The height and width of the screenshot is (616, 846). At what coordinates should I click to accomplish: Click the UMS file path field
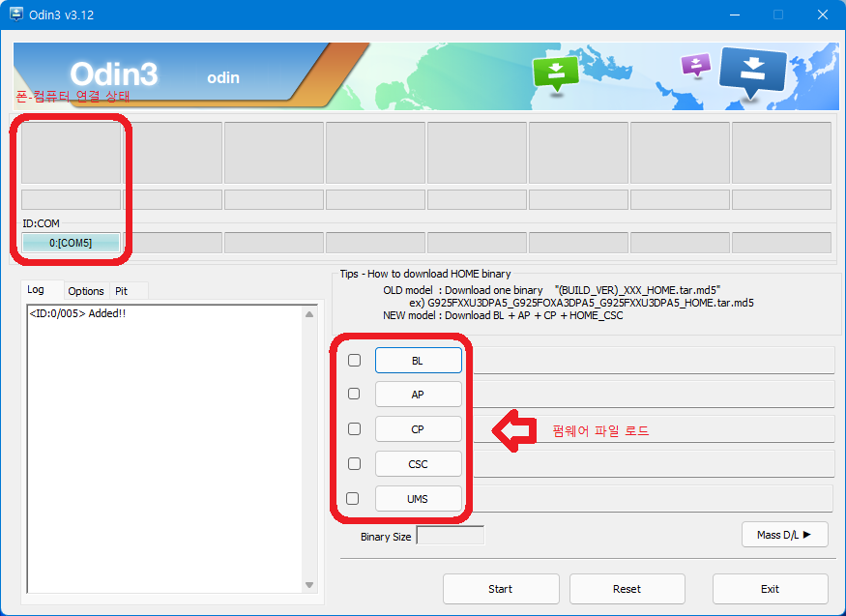pyautogui.click(x=653, y=498)
